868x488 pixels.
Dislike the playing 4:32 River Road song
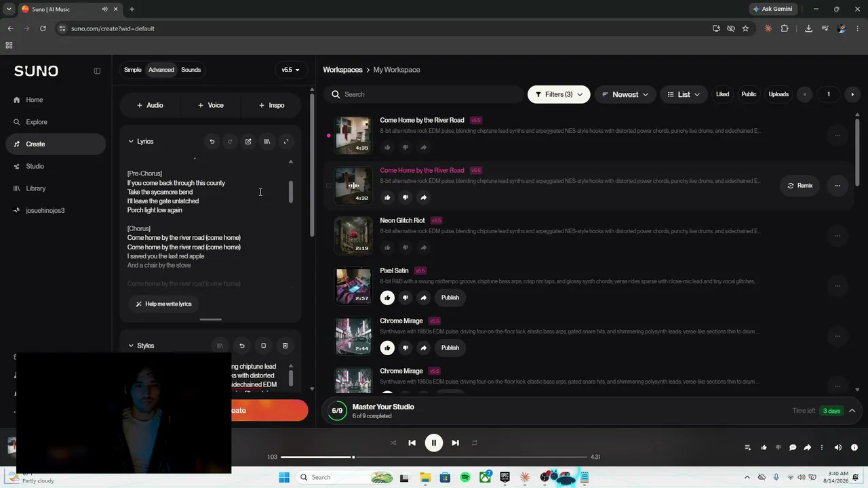click(406, 197)
